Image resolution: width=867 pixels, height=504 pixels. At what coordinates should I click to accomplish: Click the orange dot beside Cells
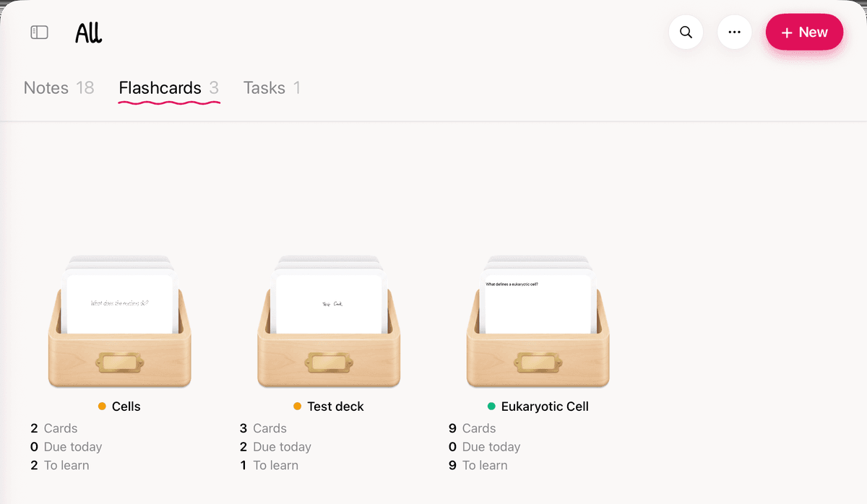[x=102, y=407]
